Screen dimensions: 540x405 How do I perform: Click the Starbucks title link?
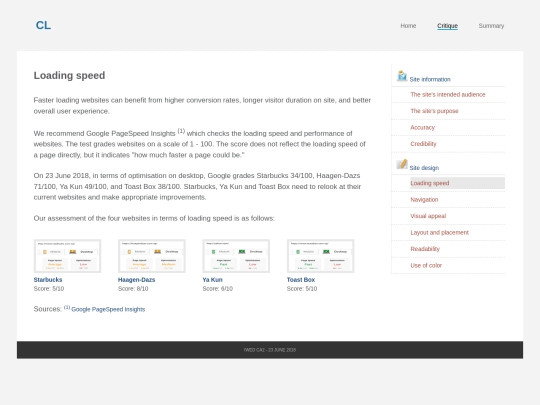48,280
